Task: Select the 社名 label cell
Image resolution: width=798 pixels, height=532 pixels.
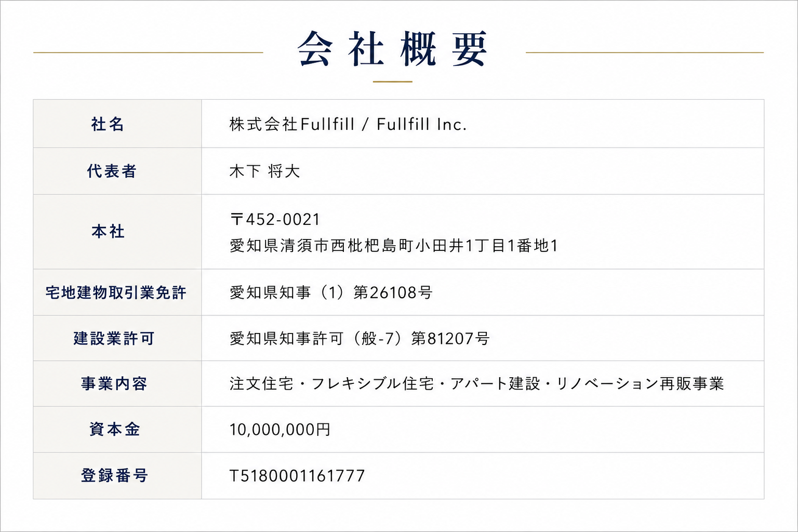Action: point(117,124)
